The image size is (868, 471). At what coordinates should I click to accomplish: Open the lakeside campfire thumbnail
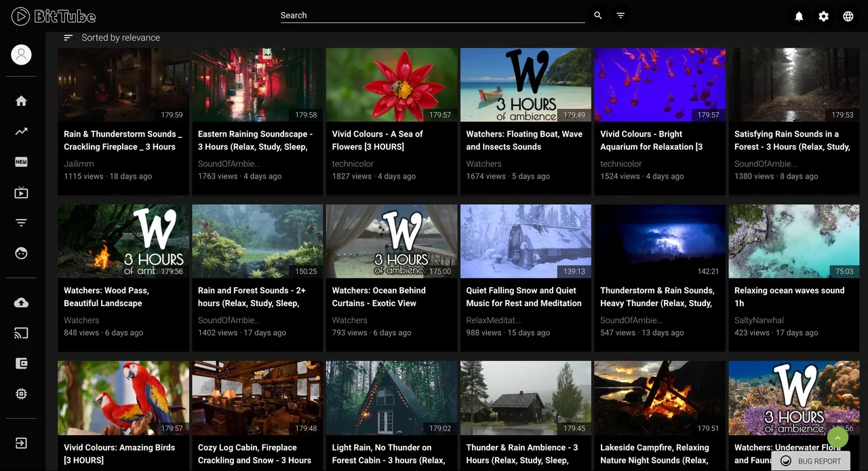tap(660, 398)
